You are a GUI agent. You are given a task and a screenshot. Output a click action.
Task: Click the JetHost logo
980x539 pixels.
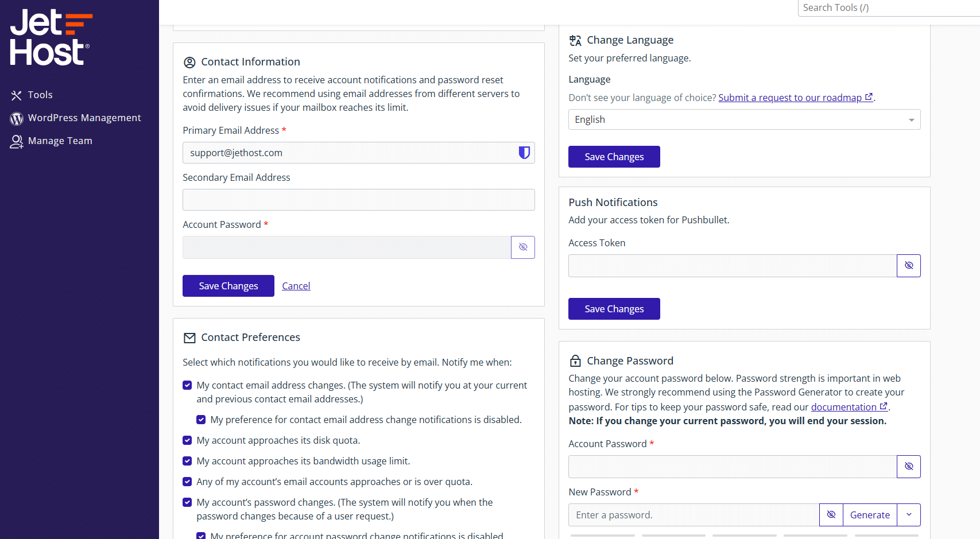pyautogui.click(x=51, y=37)
